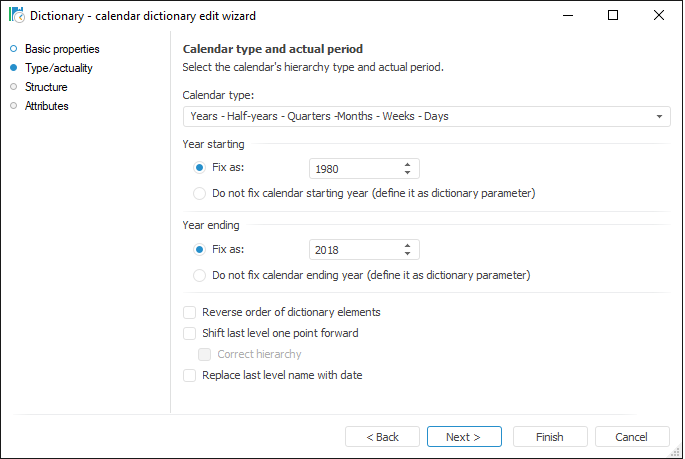
Task: Enable Reverse order of dictionary elements
Action: (190, 312)
